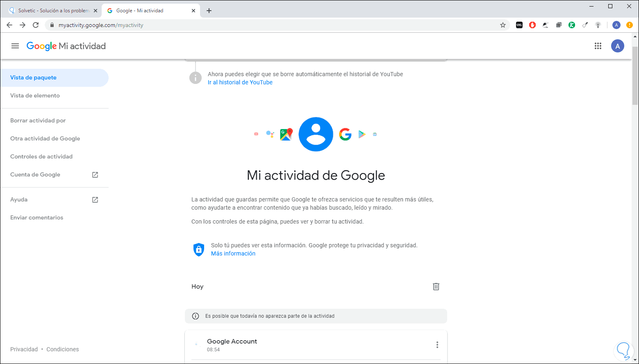Follow the Ir al historial de YouTube link

point(240,82)
